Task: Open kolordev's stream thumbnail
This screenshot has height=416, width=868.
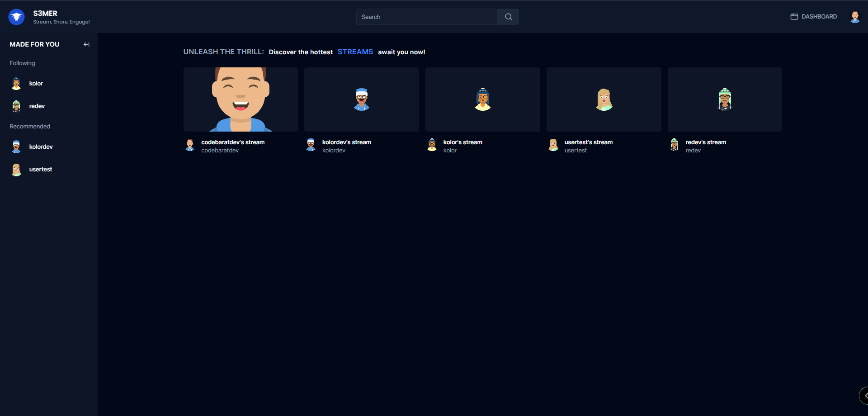Action: [361, 99]
